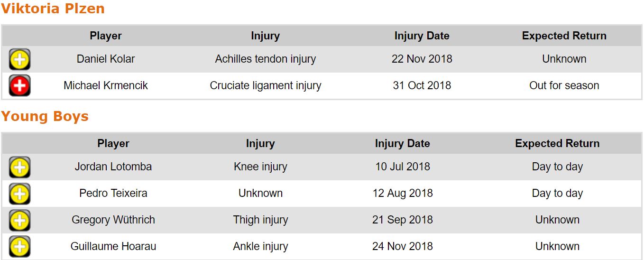Select player name Pedro Teixeira
Viewport: 644px width, 260px height.
[113, 194]
